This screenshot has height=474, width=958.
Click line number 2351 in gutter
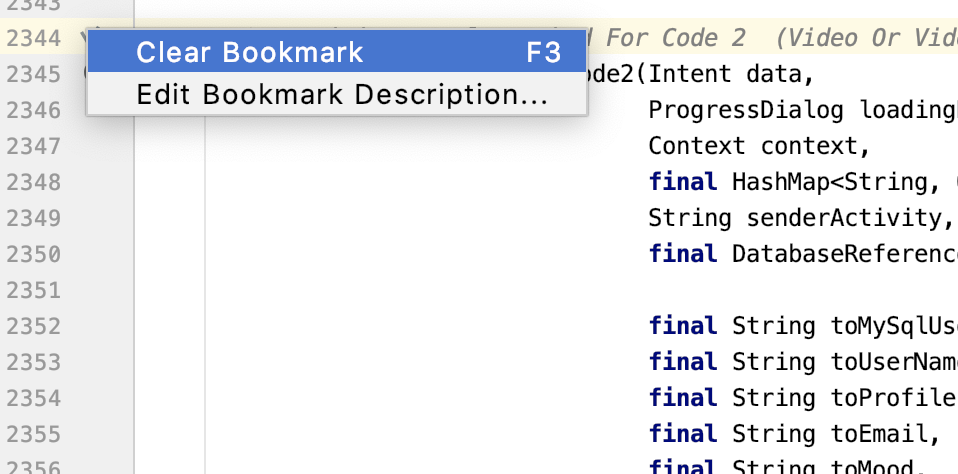[35, 290]
